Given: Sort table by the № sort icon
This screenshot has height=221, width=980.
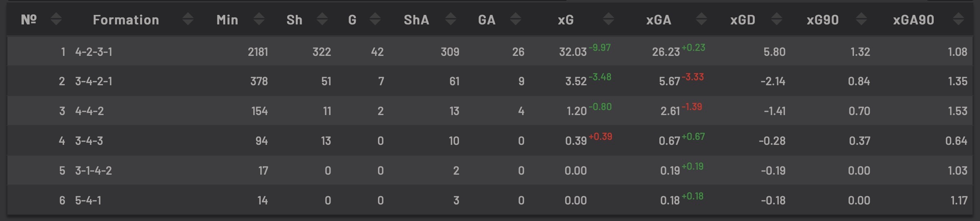Looking at the screenshot, I should [56, 19].
